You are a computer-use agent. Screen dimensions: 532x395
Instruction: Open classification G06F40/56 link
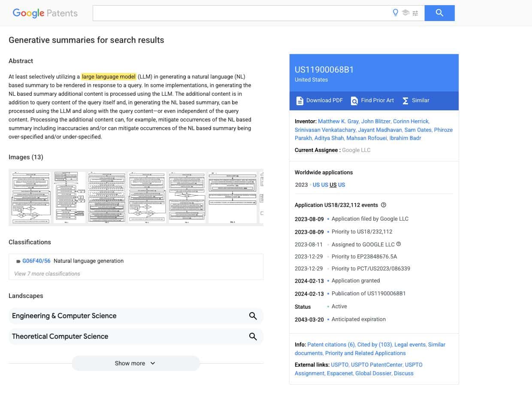coord(36,261)
